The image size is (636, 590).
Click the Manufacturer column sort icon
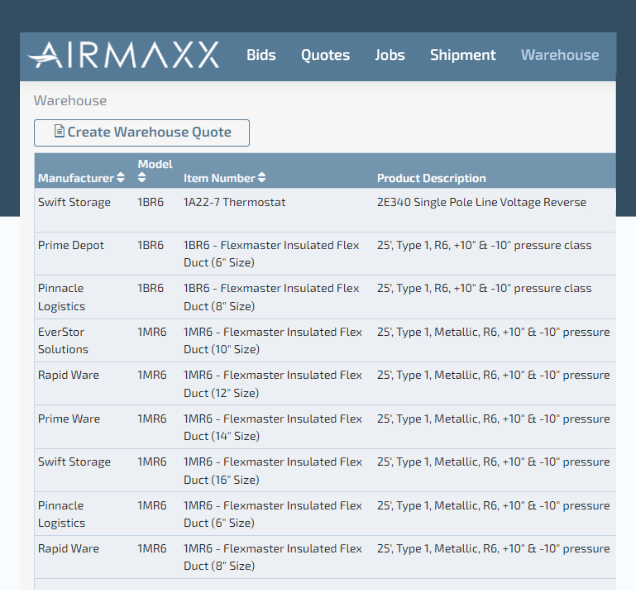121,178
